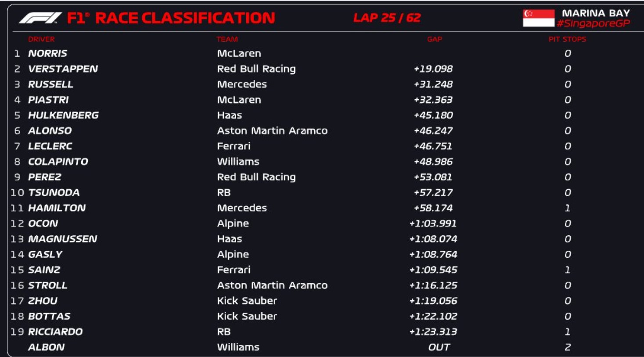Click the PIT STOPS column header
Viewport: 644px width, 357px height.
pos(567,39)
